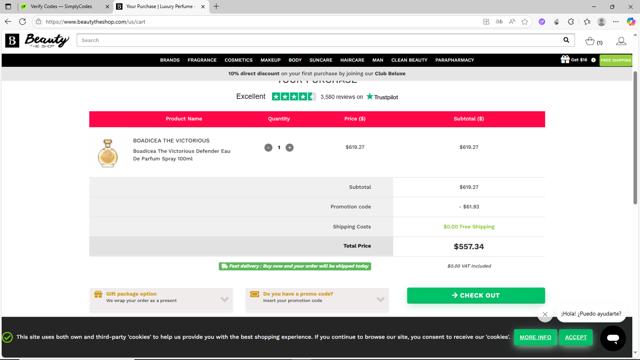Click the Boadicea The Victorious Defender product name
The width and height of the screenshot is (640, 360).
[182, 155]
